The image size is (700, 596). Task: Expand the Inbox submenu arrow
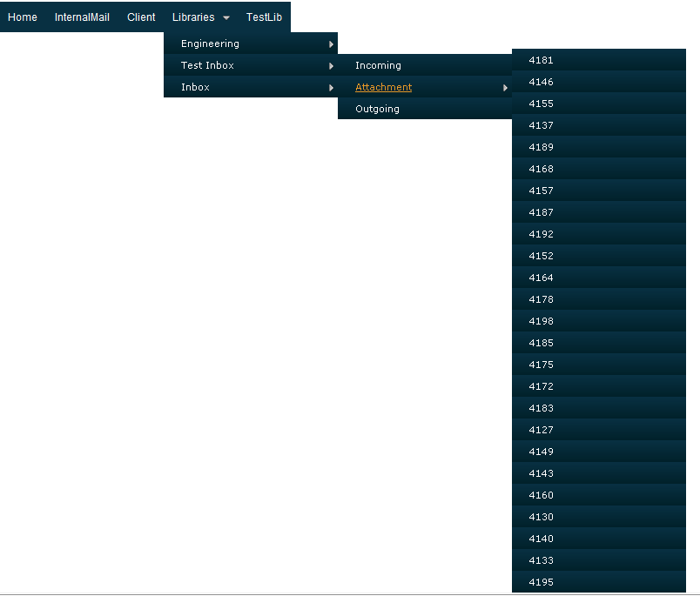point(331,88)
